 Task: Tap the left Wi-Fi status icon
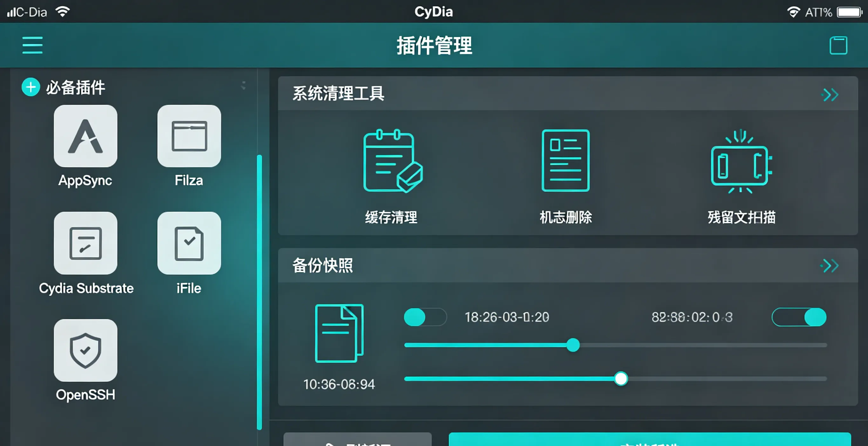coord(63,12)
